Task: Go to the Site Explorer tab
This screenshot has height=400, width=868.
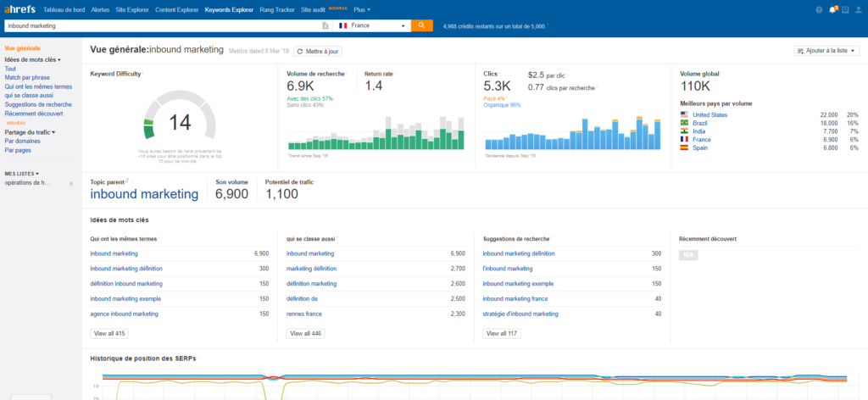Action: coord(131,9)
